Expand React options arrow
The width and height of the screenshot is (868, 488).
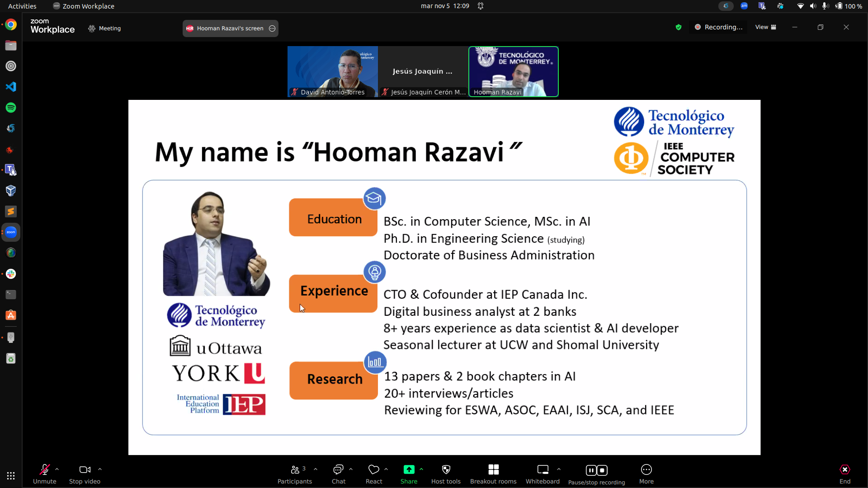pyautogui.click(x=386, y=469)
